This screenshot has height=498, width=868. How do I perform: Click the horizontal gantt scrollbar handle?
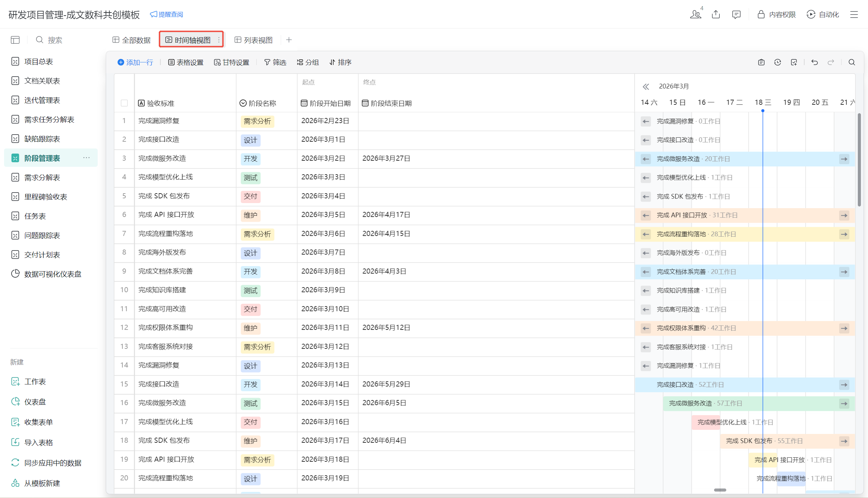pyautogui.click(x=720, y=490)
